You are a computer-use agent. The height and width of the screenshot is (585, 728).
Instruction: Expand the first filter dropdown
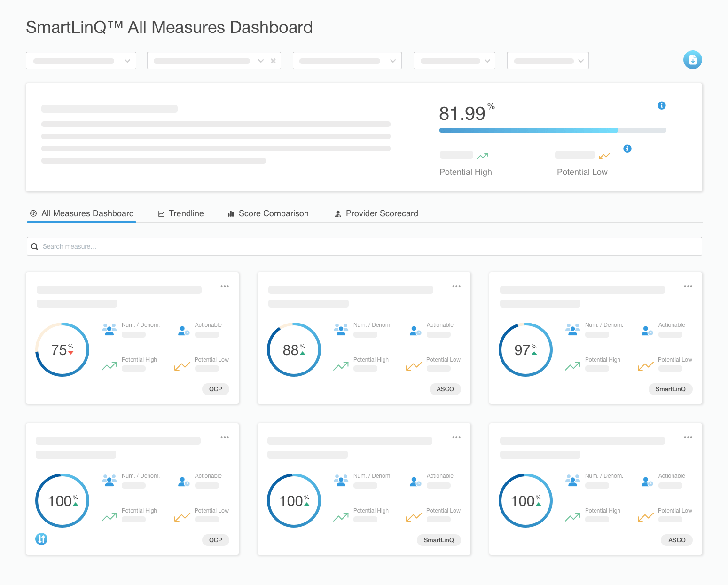pyautogui.click(x=81, y=61)
